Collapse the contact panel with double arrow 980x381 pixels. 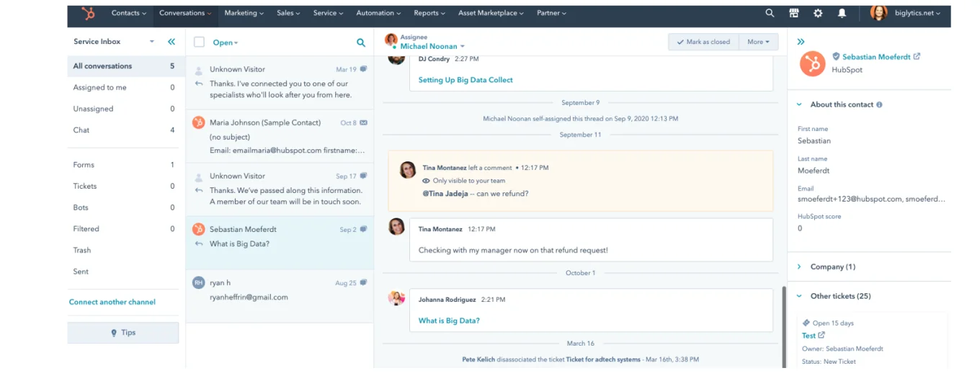pyautogui.click(x=801, y=42)
